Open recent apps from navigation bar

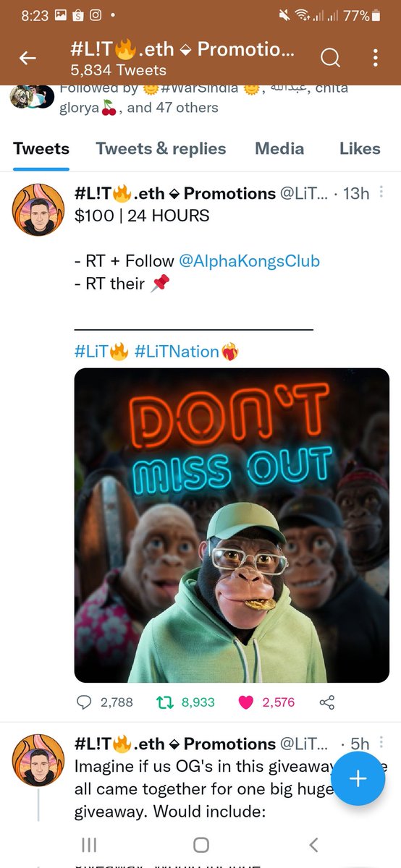[88, 844]
